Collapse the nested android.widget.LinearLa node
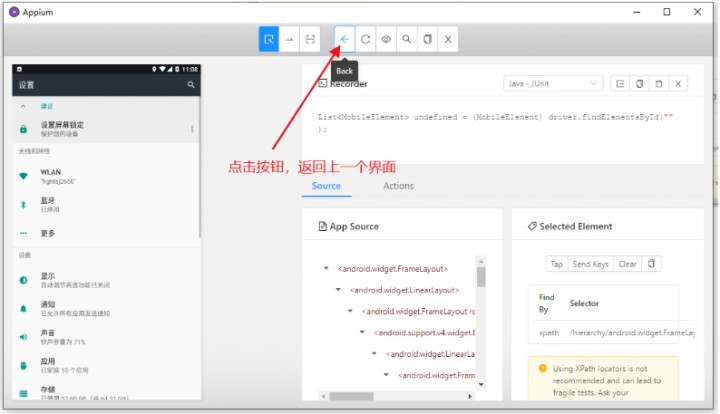The width and height of the screenshot is (720, 414). 374,353
